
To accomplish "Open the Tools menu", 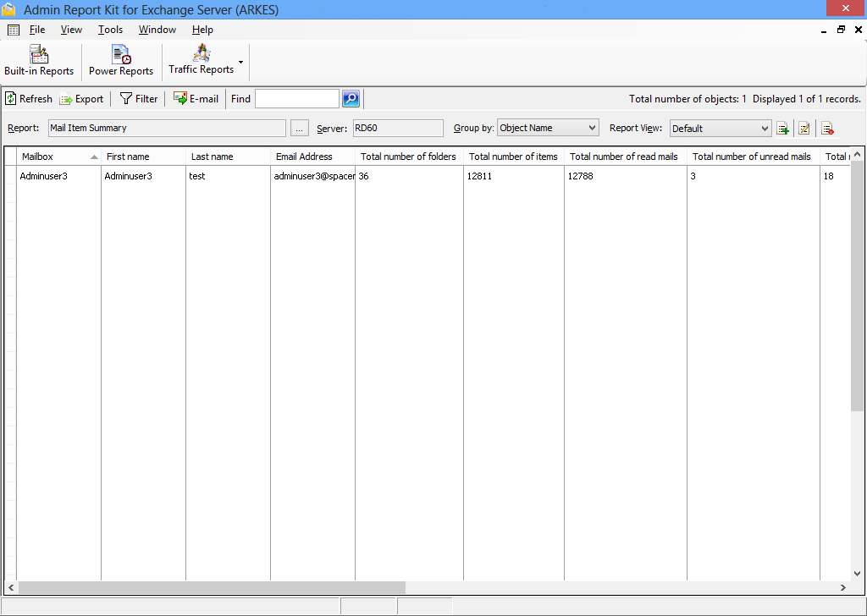I will pos(111,30).
